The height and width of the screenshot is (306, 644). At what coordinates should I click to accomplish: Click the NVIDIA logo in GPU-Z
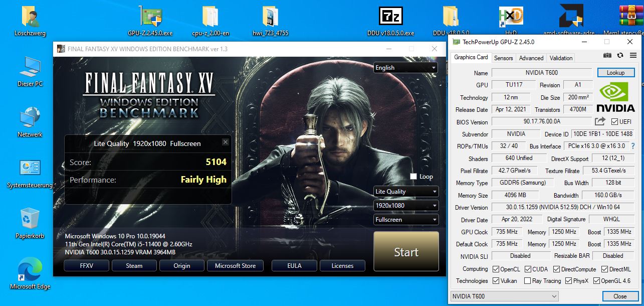point(615,97)
